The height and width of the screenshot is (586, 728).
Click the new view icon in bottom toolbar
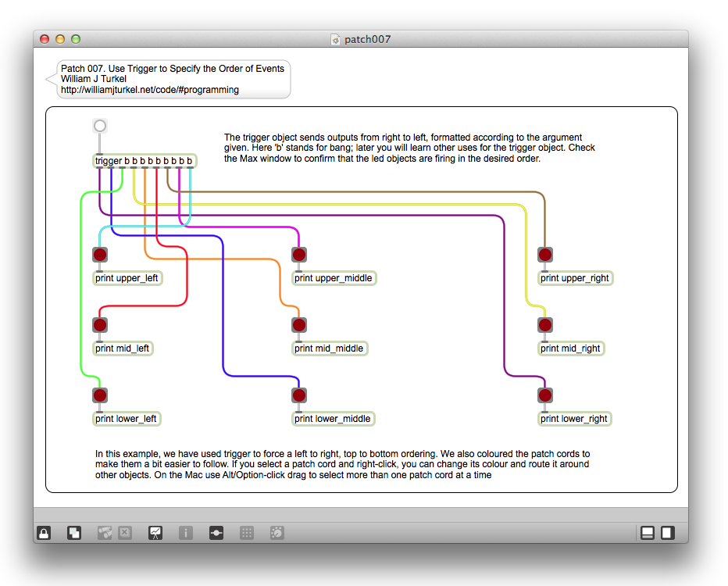pyautogui.click(x=74, y=533)
